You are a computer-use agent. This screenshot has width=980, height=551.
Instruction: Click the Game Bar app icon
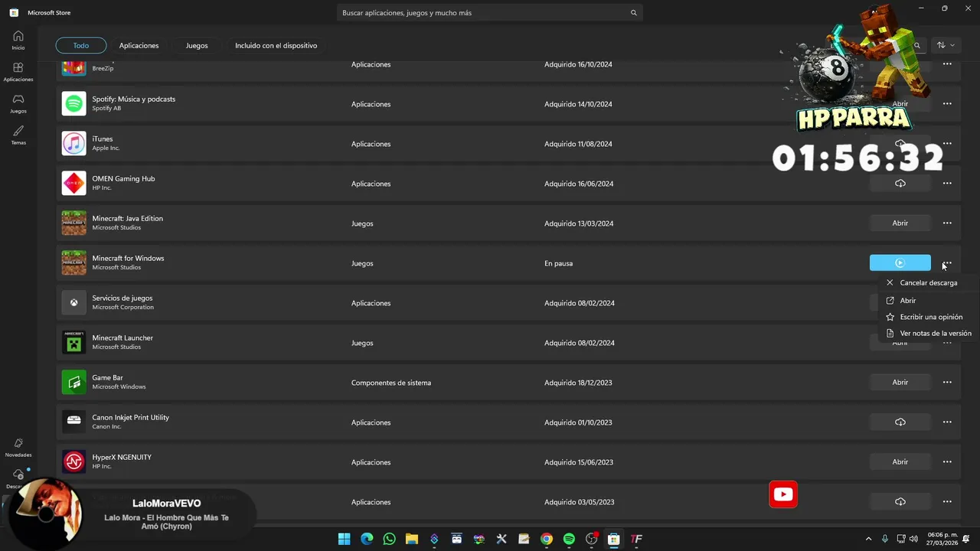[74, 383]
